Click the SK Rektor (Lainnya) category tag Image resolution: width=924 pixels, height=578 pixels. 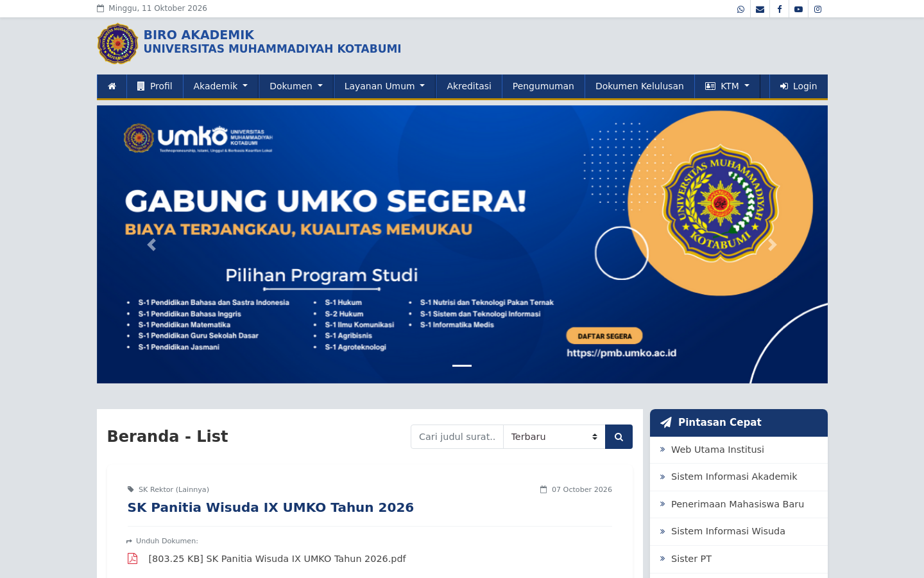(x=174, y=489)
